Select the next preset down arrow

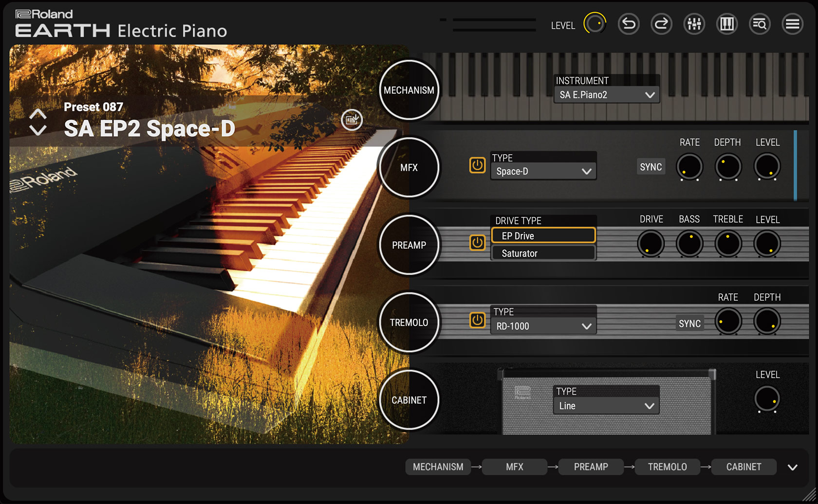pyautogui.click(x=38, y=130)
